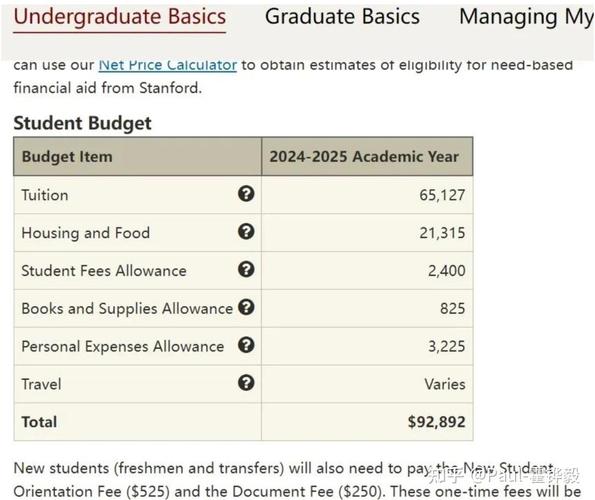The width and height of the screenshot is (595, 500).
Task: Select the Managing My tab
Action: [x=526, y=17]
